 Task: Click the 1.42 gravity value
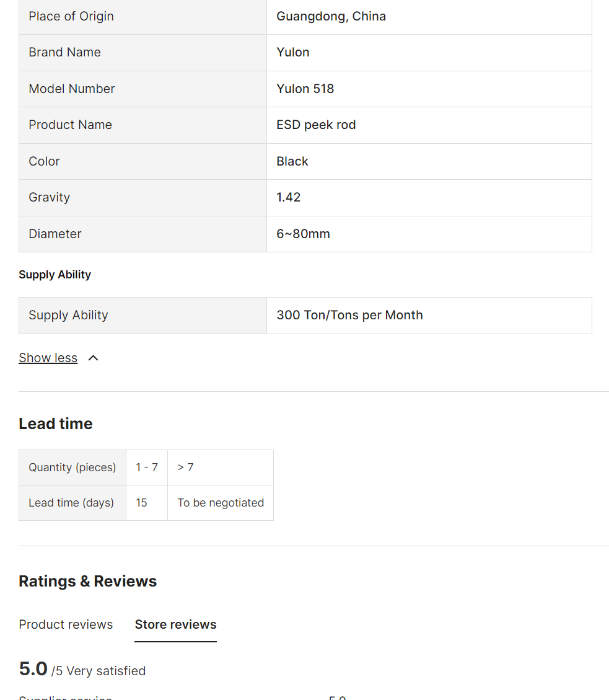(x=288, y=197)
